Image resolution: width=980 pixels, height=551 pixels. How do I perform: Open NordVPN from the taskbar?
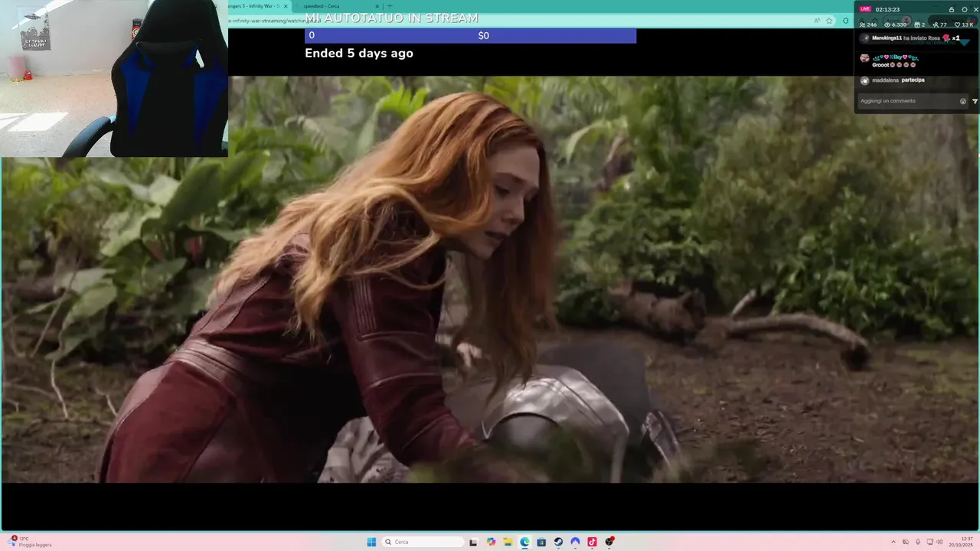pyautogui.click(x=575, y=542)
